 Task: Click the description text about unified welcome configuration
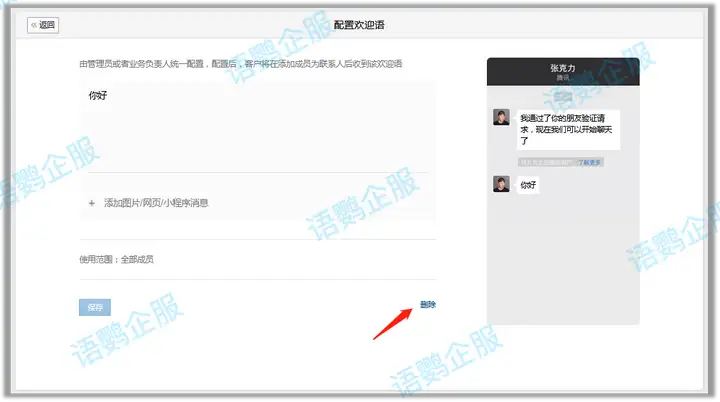click(x=240, y=64)
